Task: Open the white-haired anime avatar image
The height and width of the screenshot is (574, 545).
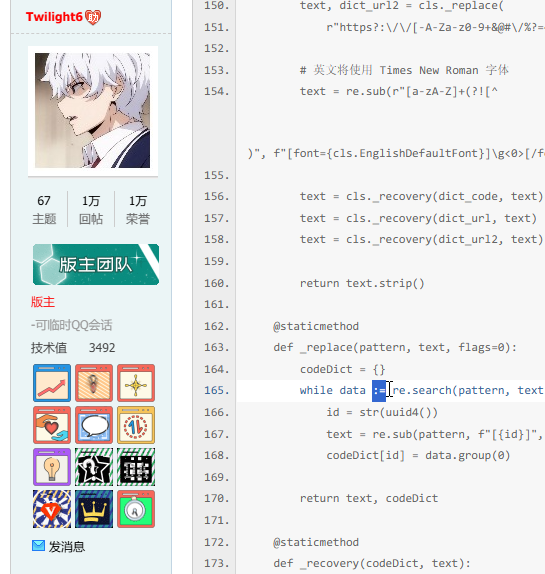Action: pyautogui.click(x=93, y=111)
